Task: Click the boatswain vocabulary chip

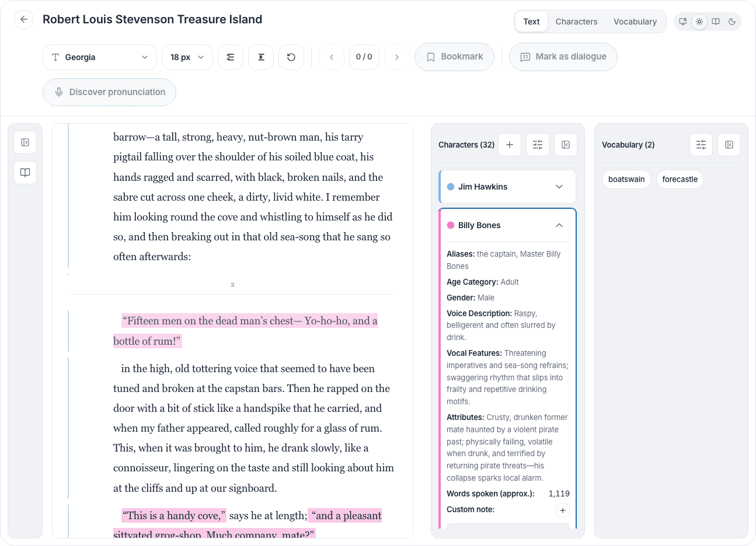Action: [626, 179]
